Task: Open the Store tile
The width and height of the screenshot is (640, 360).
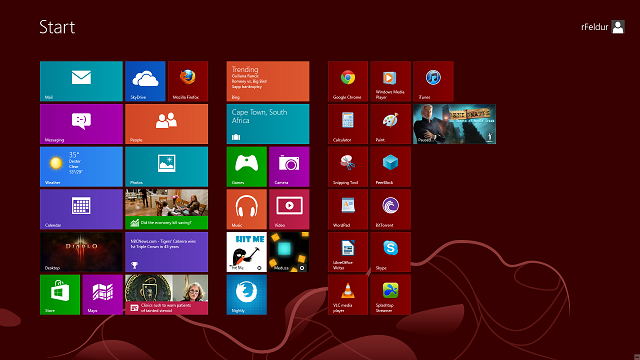Action: [60, 295]
